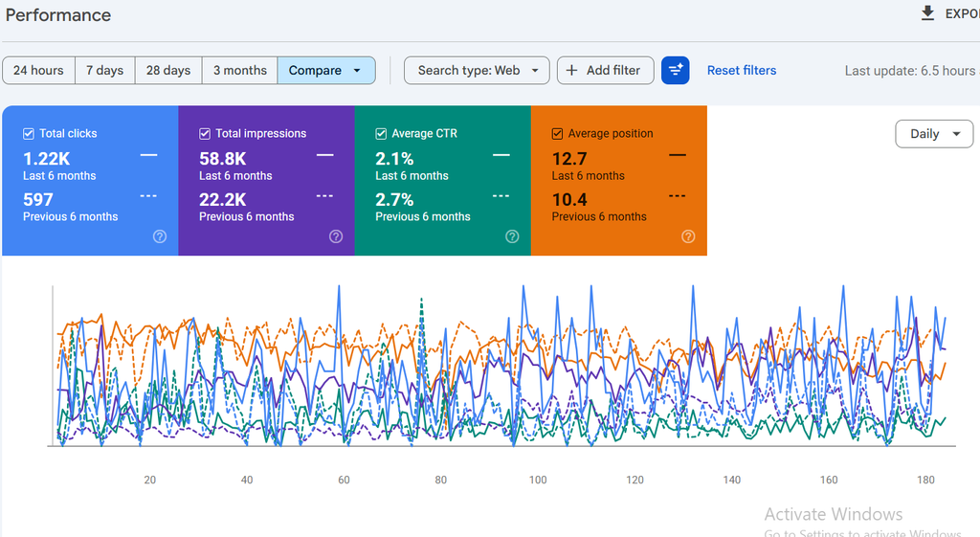
Task: Click the 22.2K previous impressions value
Action: tap(222, 200)
